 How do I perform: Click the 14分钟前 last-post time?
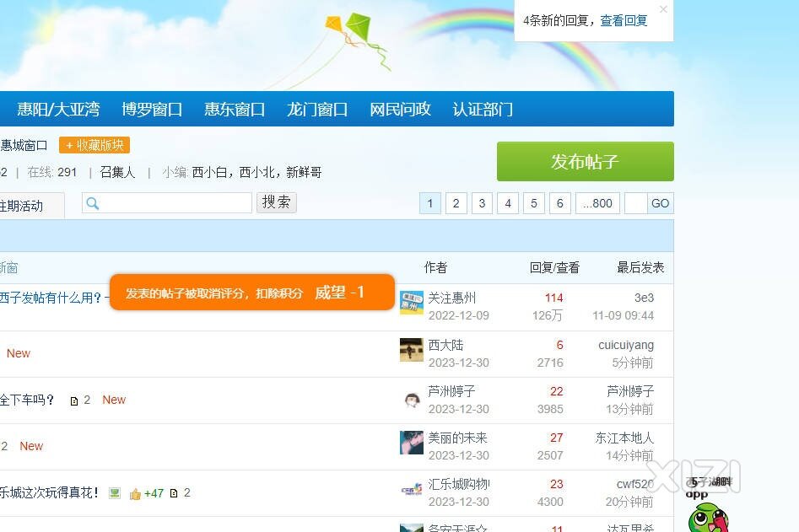(x=629, y=455)
